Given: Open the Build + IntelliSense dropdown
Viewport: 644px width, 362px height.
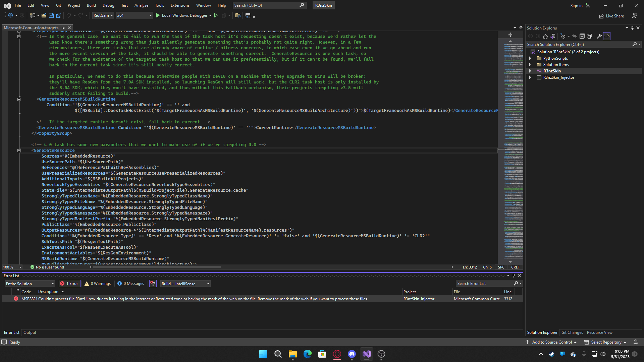Looking at the screenshot, I should pyautogui.click(x=185, y=283).
